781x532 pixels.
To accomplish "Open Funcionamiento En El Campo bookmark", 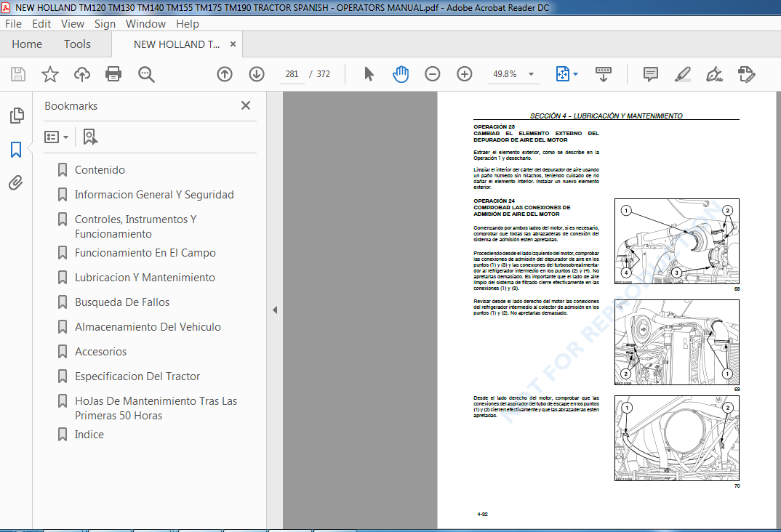I will click(x=145, y=253).
